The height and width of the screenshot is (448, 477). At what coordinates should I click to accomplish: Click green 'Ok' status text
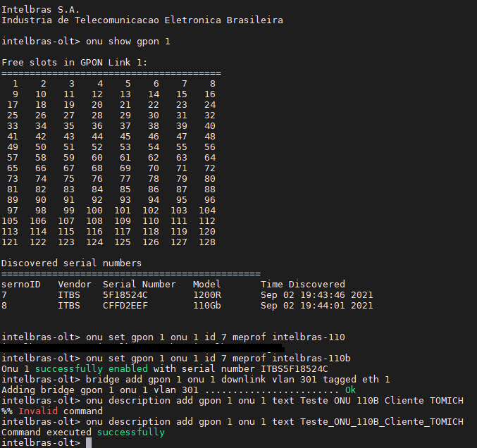pyautogui.click(x=350, y=390)
